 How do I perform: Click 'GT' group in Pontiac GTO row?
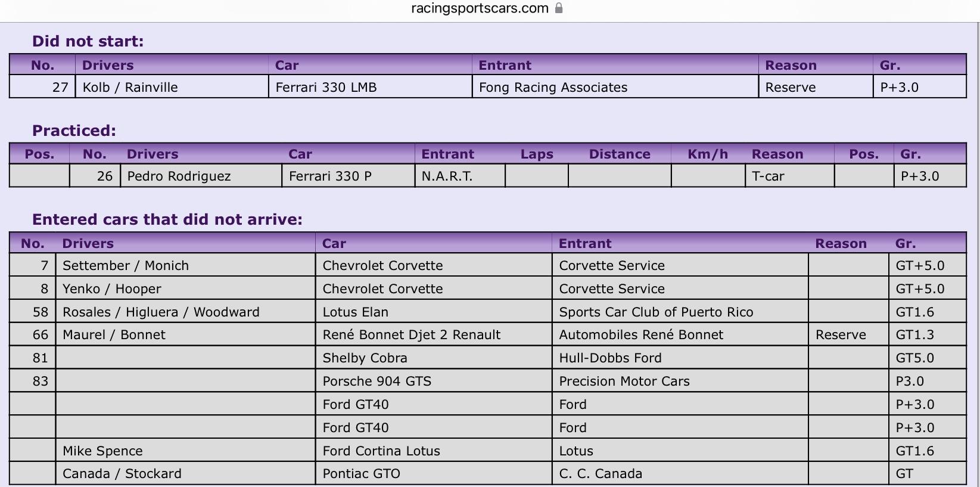coord(927,473)
